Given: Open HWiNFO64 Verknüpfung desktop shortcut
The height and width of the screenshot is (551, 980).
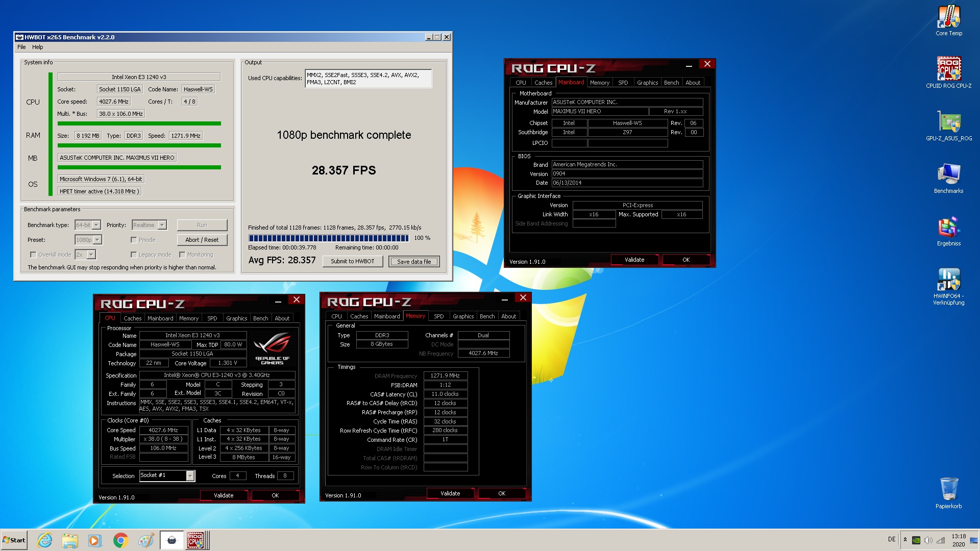Looking at the screenshot, I should (948, 286).
